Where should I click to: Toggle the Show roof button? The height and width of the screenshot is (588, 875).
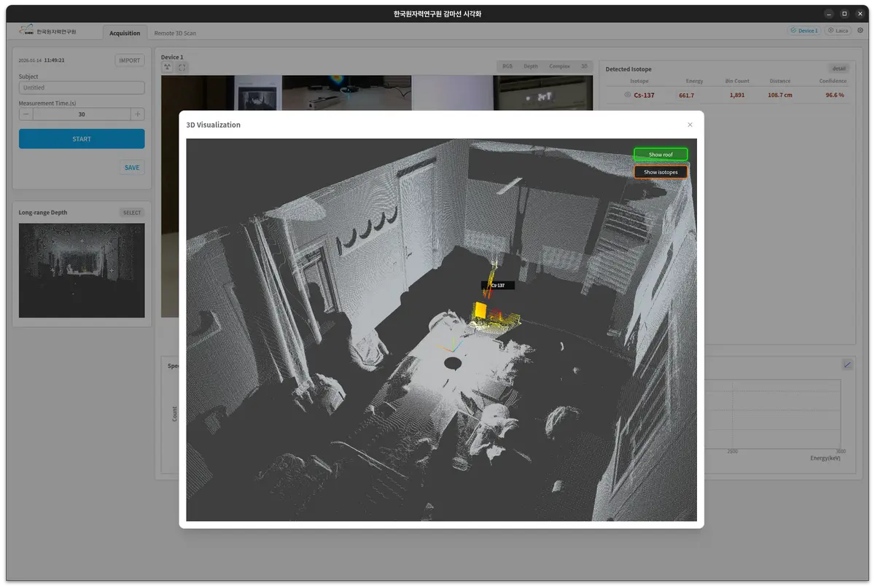click(x=661, y=154)
